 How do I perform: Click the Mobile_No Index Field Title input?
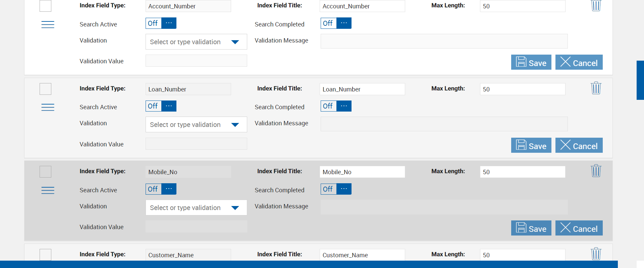tap(362, 172)
